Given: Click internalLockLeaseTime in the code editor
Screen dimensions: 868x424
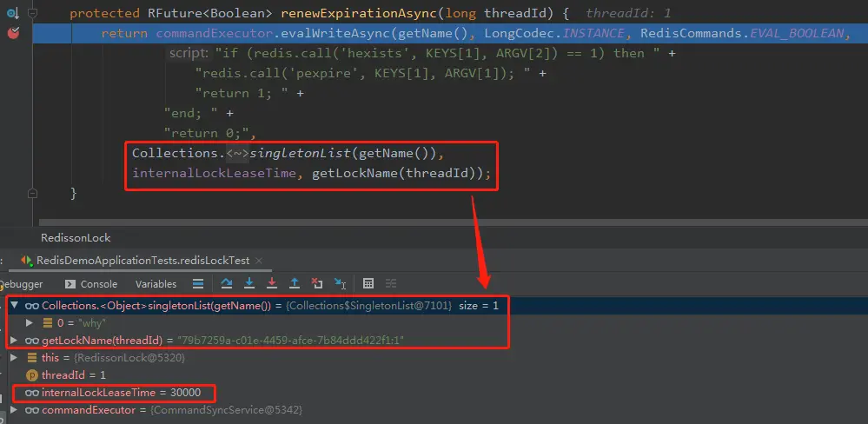Looking at the screenshot, I should coord(214,173).
